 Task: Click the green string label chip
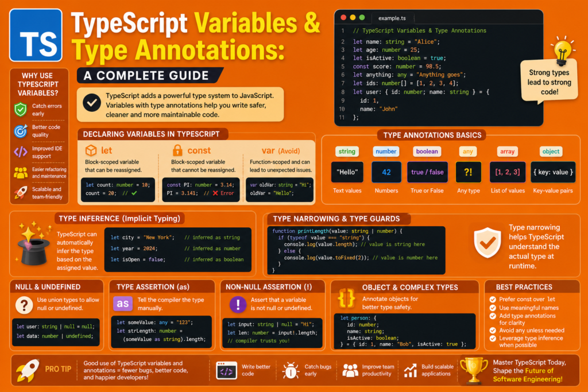[x=347, y=152]
